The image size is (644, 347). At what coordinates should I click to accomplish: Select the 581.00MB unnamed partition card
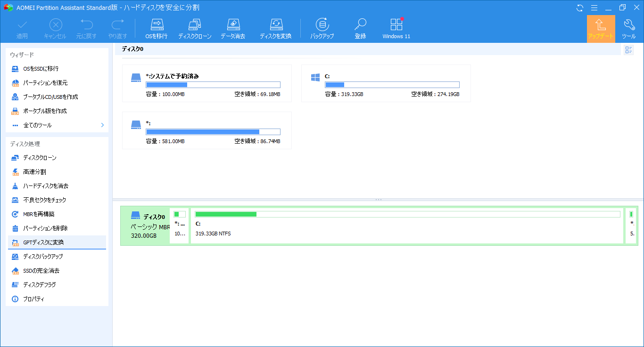(207, 130)
